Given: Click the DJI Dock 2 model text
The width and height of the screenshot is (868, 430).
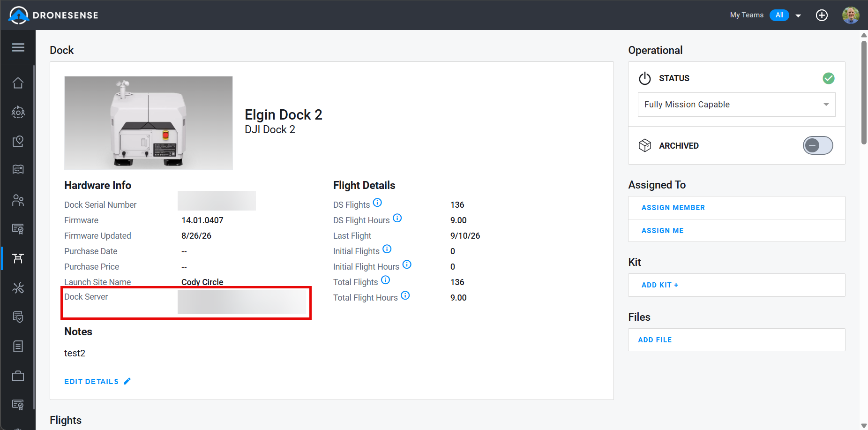Looking at the screenshot, I should coord(270,129).
